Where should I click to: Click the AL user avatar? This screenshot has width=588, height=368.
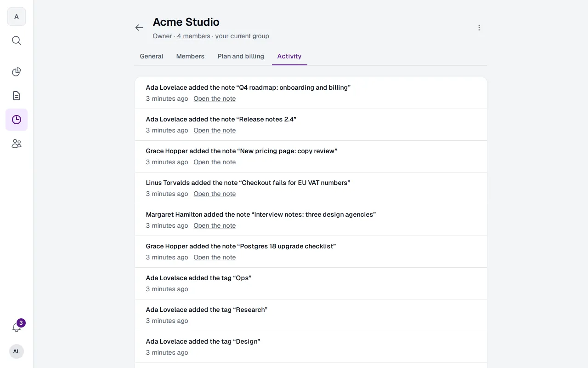coord(17,351)
